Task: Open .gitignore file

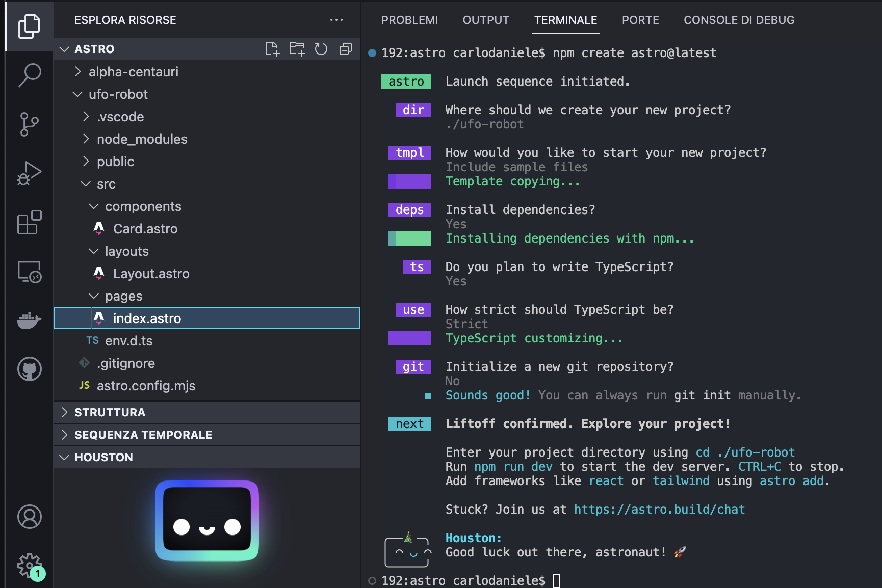Action: [x=207, y=363]
